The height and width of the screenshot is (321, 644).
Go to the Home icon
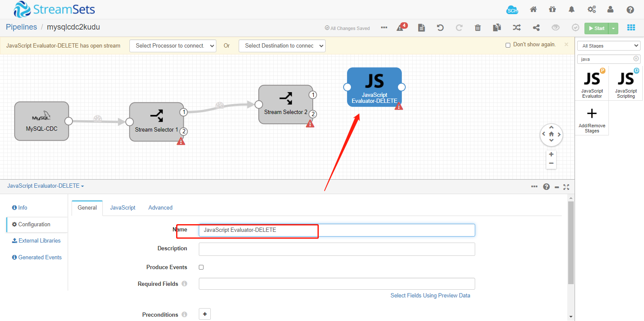533,9
